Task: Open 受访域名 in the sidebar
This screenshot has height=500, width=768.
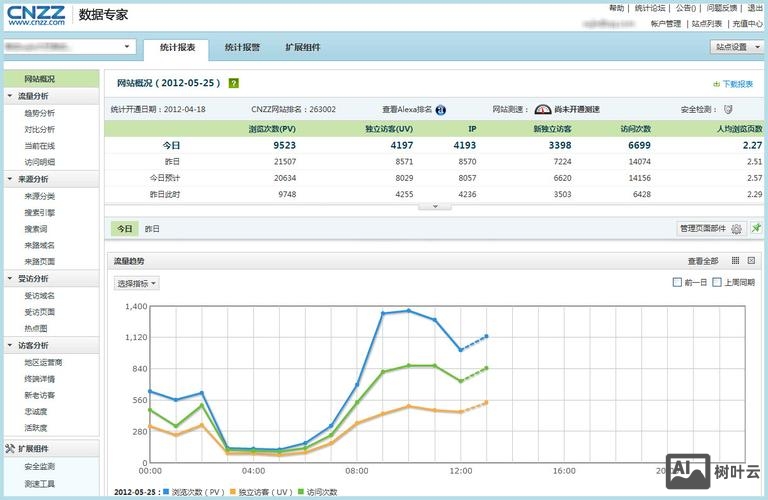Action: pos(40,296)
